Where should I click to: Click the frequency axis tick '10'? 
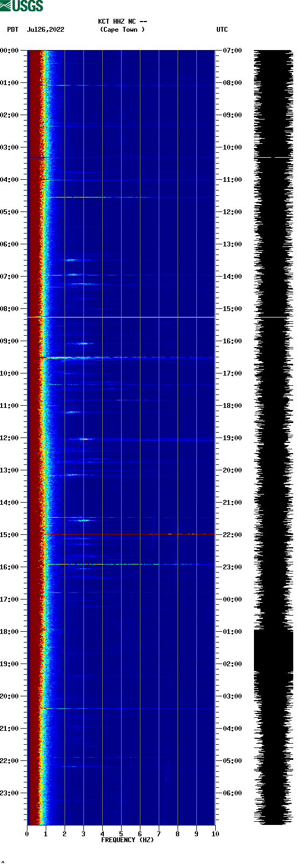point(215,834)
